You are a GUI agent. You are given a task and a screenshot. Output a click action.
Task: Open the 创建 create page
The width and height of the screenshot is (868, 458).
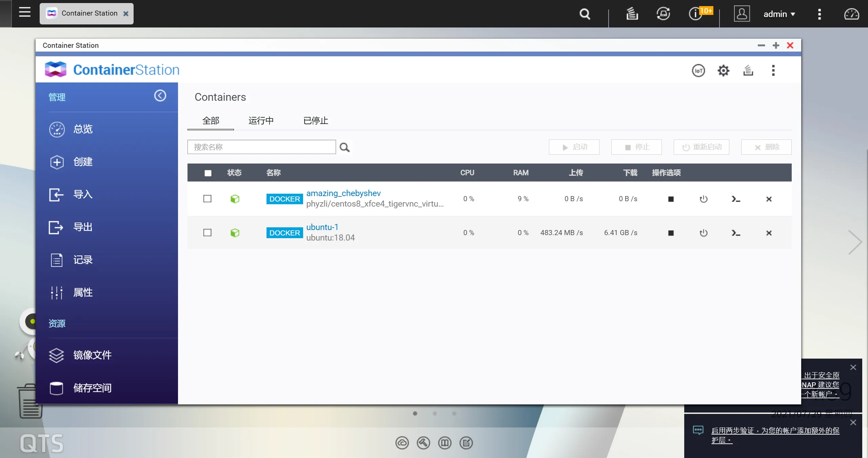click(x=83, y=162)
